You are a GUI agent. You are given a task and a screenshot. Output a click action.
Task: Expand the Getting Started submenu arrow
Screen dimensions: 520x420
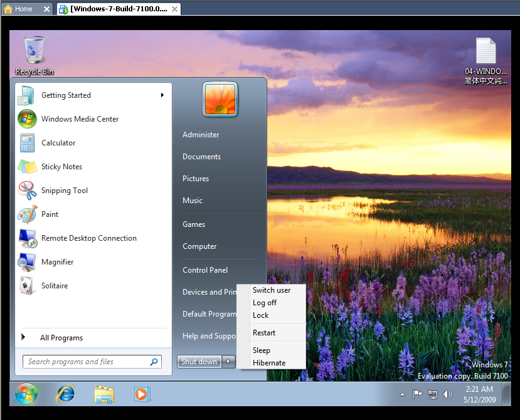(x=162, y=95)
